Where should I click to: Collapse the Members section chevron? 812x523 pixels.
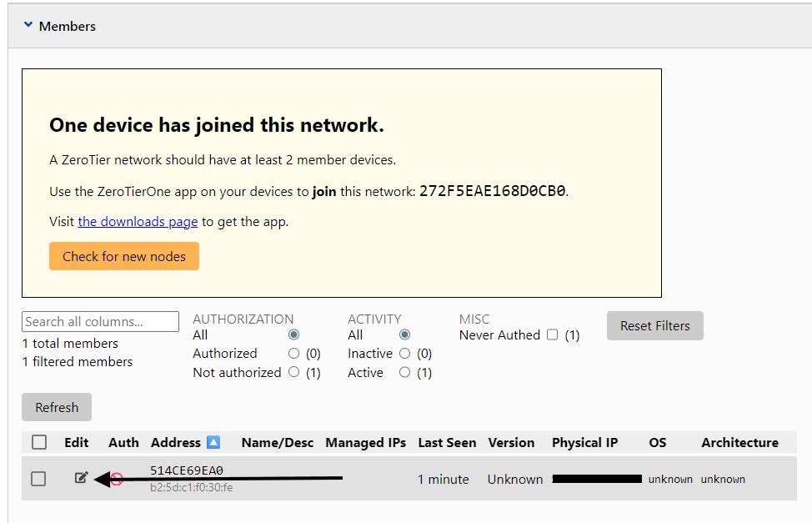click(x=28, y=26)
